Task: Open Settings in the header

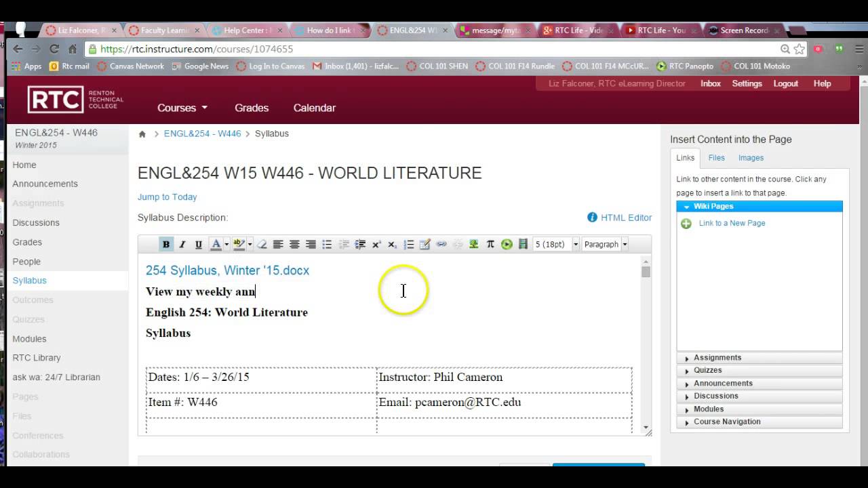Action: pyautogui.click(x=747, y=83)
